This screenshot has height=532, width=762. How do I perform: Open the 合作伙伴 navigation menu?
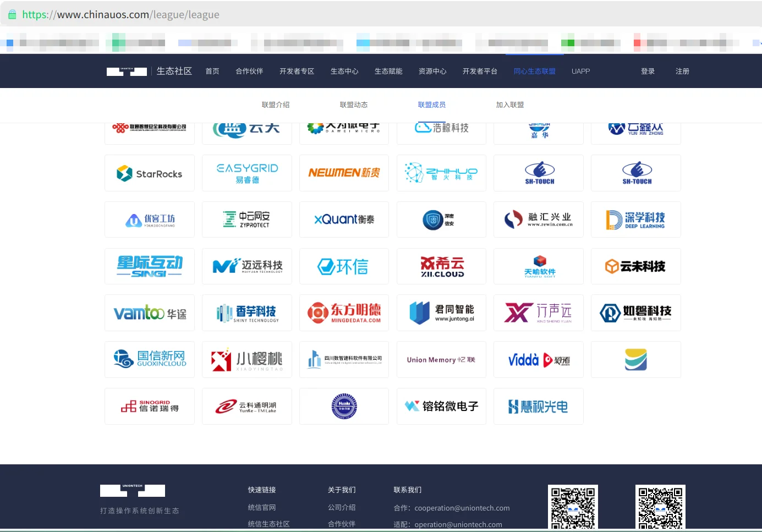point(249,72)
